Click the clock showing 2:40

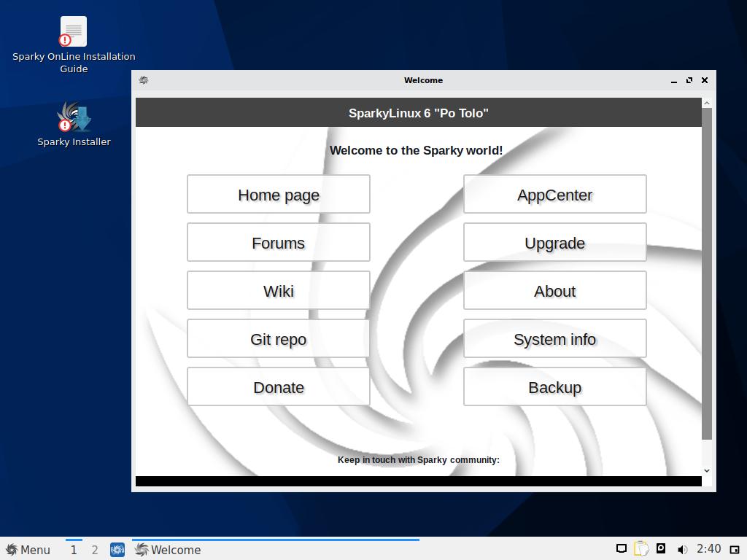[708, 549]
